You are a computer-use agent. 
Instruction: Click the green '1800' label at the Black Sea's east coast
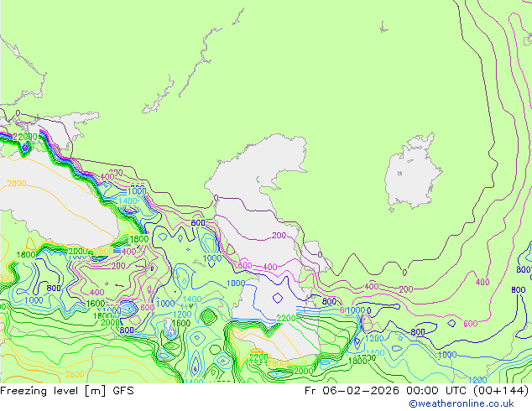point(139,239)
